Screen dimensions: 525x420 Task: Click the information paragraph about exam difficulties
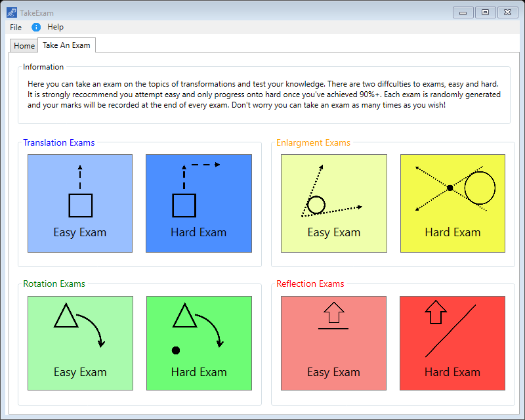click(x=264, y=94)
